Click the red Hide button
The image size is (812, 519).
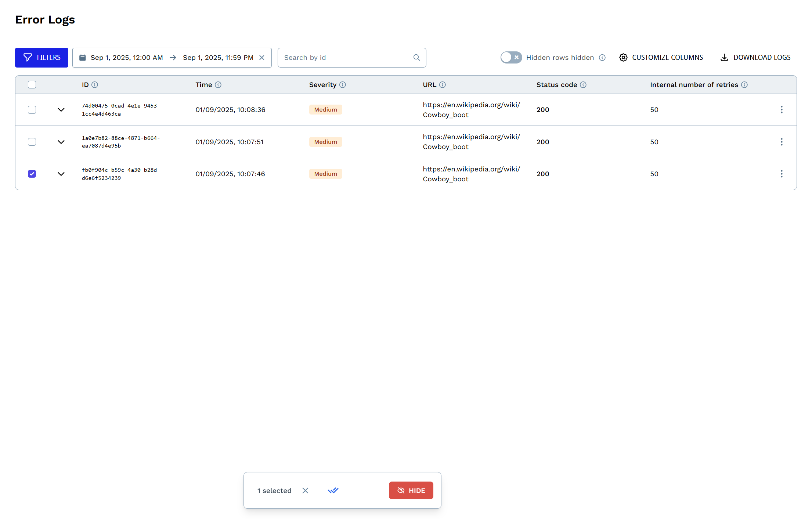[x=411, y=490]
